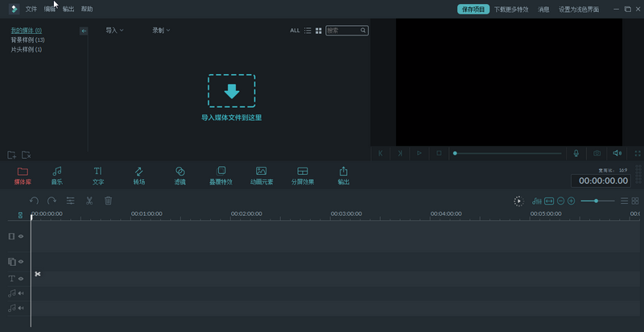Select the 音乐 (Music) library icon
Image resolution: width=644 pixels, height=332 pixels.
click(x=56, y=175)
